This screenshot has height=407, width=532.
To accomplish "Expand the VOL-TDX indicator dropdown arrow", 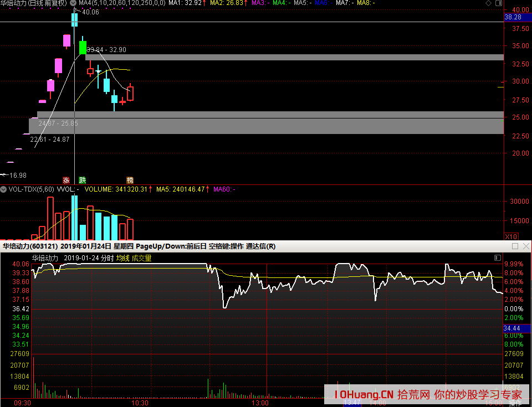I will coord(3,189).
